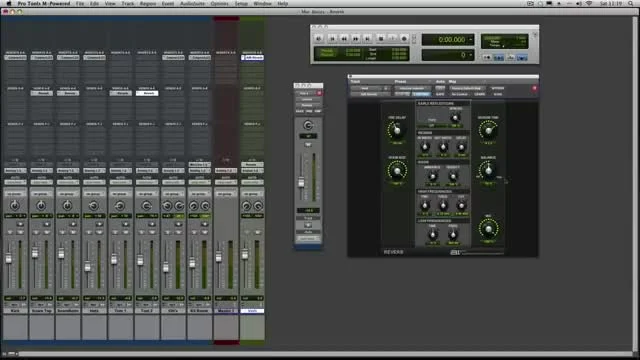
Task: Open the Master 1 group selector
Action: pyautogui.click(x=226, y=193)
